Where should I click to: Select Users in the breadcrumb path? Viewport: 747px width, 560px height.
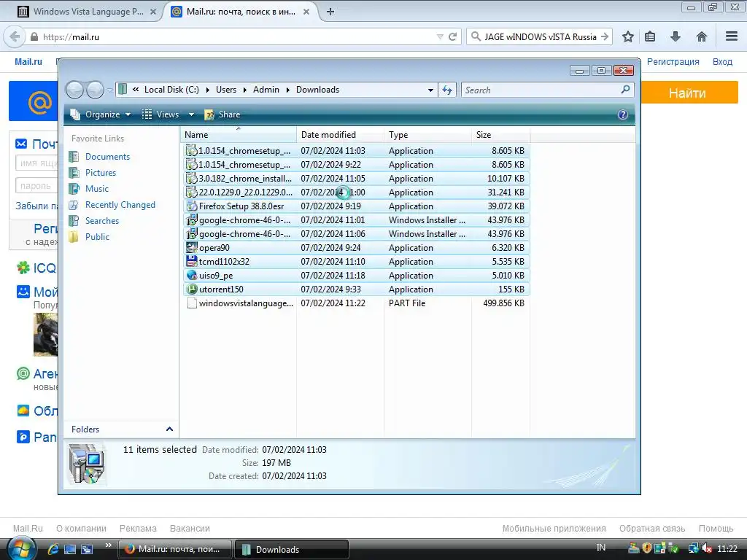pyautogui.click(x=226, y=90)
